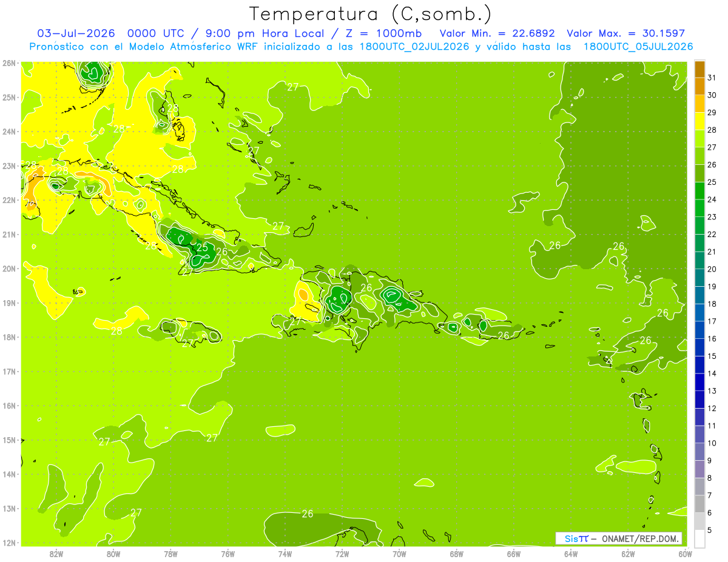Click the '74W' longitude axis label
This screenshot has height=562, width=728.
coord(285,554)
